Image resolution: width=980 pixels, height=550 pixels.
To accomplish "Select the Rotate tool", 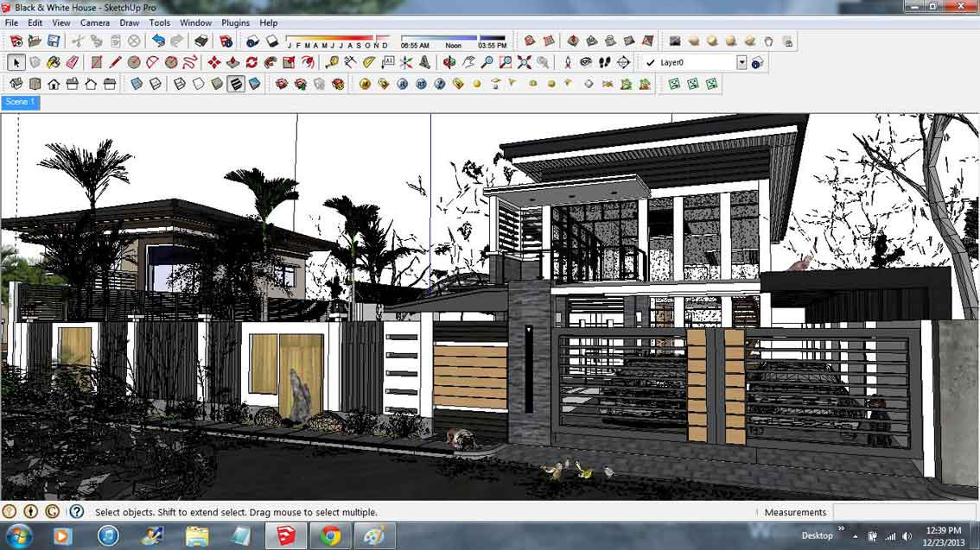I will tap(251, 62).
